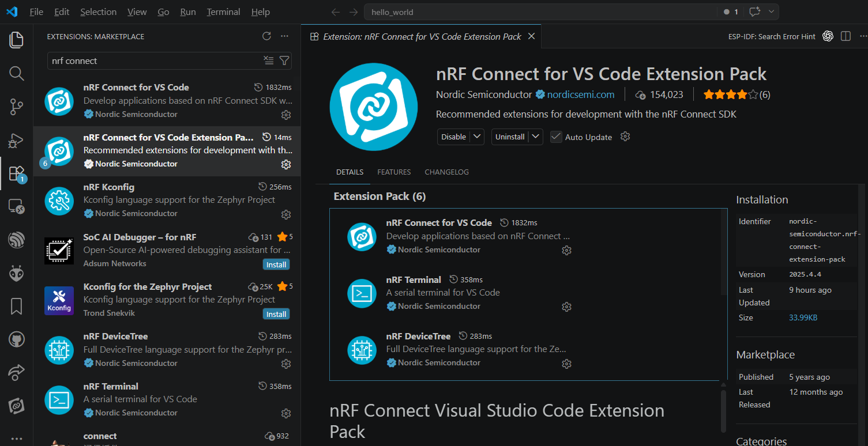Toggle the Auto Update checkbox
This screenshot has width=868, height=446.
(556, 137)
